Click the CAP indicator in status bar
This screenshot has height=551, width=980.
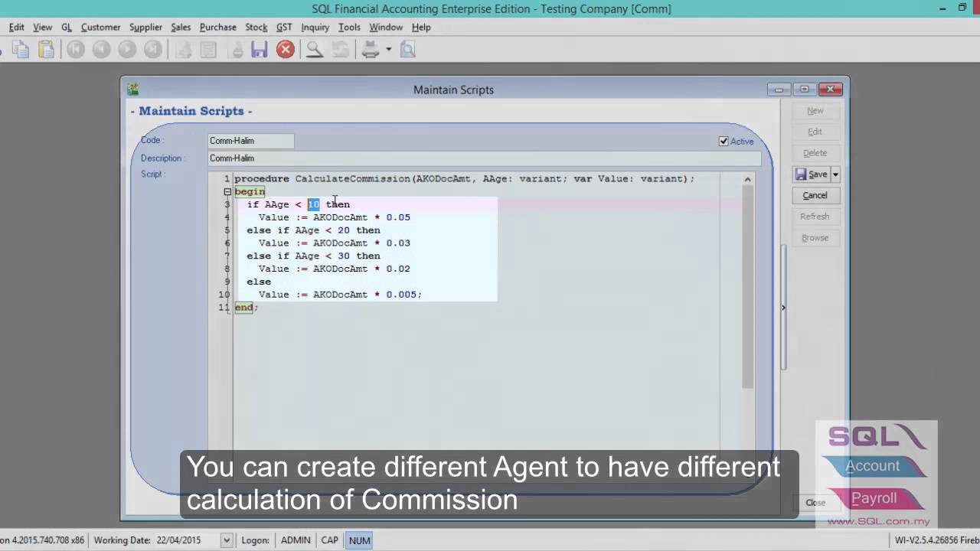pos(330,540)
